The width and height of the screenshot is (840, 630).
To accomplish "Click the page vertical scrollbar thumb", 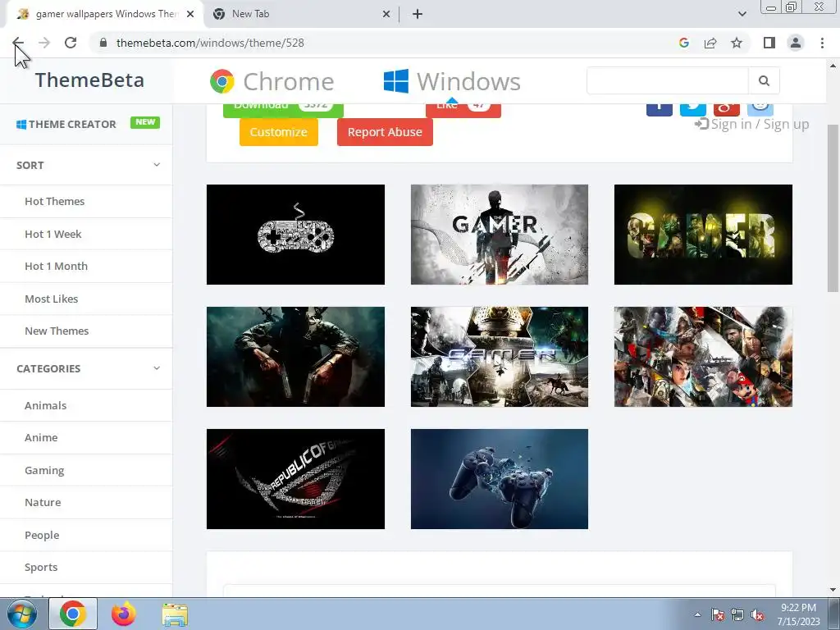I will point(833,208).
